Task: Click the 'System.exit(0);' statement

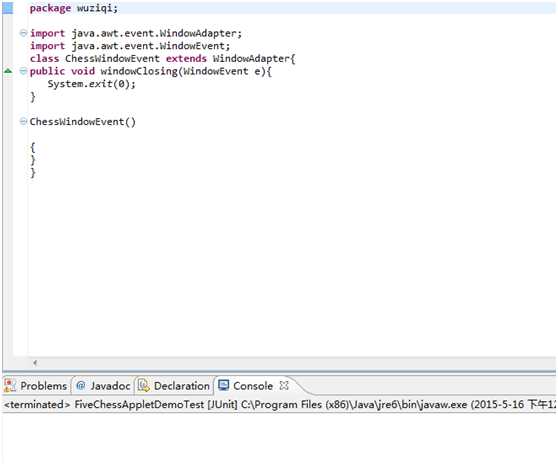Action: point(91,84)
